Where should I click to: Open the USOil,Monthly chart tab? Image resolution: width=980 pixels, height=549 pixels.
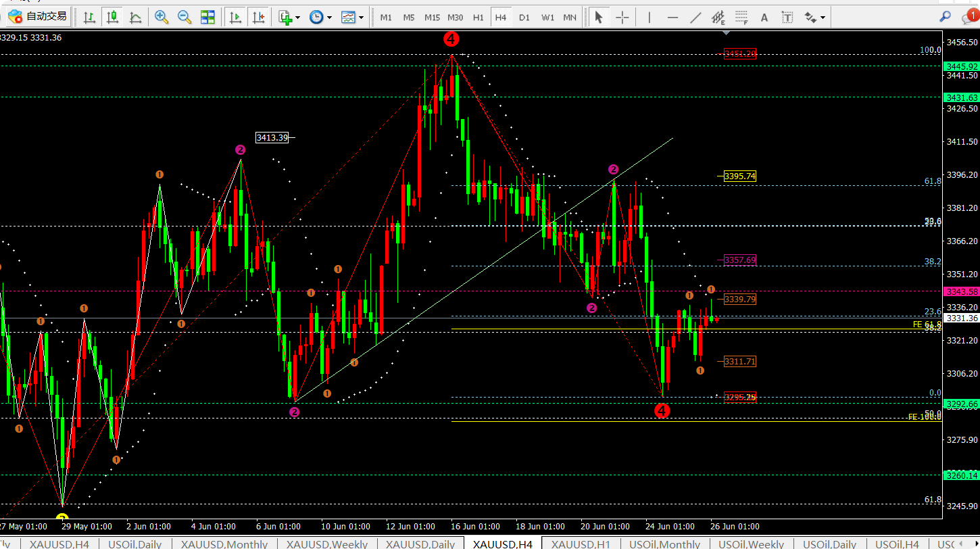click(x=664, y=544)
